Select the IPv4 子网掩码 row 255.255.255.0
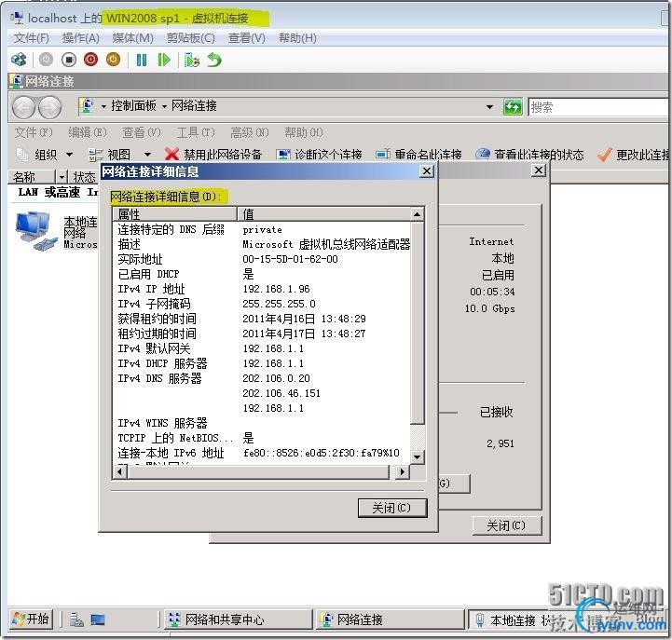The width and height of the screenshot is (672, 640). tap(262, 304)
